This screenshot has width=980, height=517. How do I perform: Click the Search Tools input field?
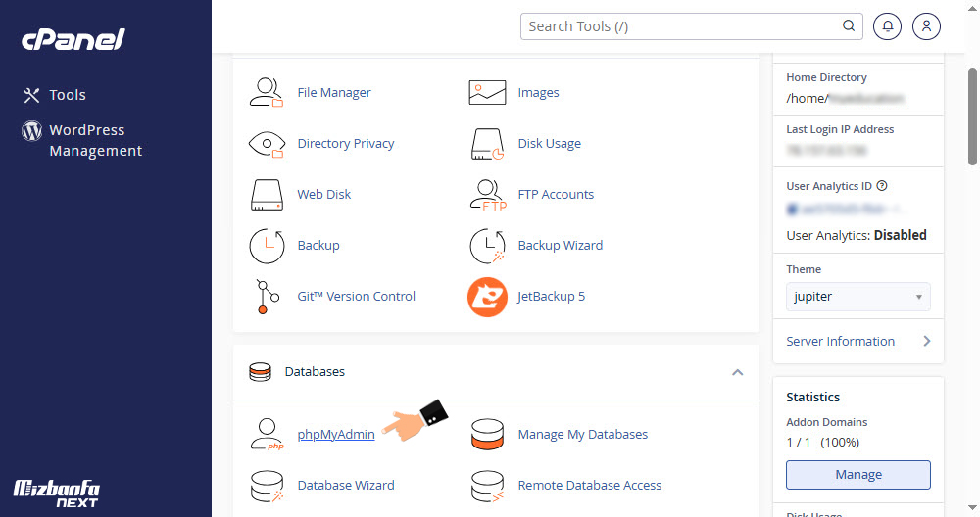[x=683, y=26]
